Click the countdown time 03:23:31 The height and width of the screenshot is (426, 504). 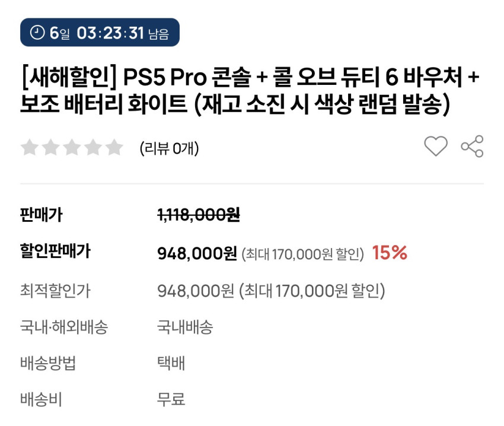110,33
